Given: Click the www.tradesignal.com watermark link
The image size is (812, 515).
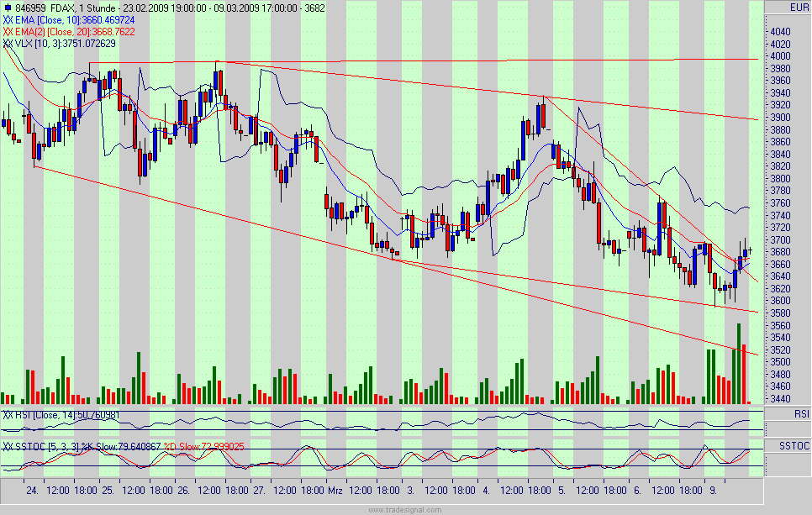Looking at the screenshot, I should [406, 507].
